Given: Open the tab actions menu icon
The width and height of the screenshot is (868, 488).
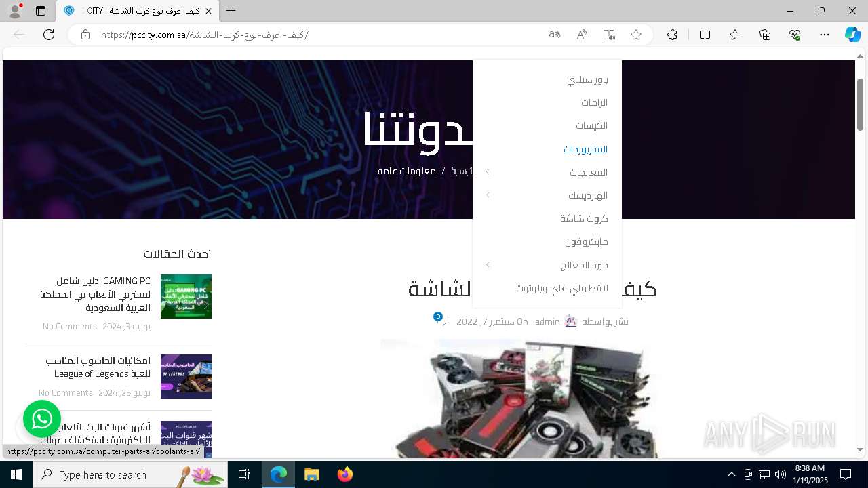Looking at the screenshot, I should coord(41,11).
